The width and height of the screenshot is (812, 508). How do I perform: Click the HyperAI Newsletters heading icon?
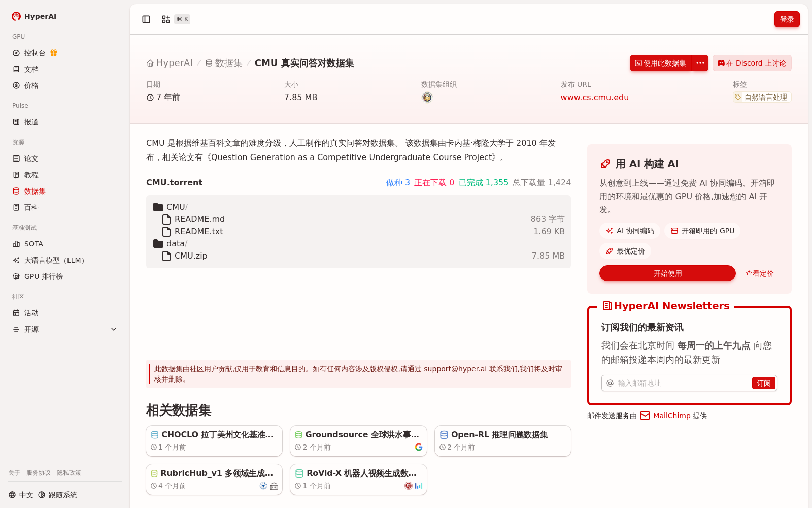click(x=607, y=306)
